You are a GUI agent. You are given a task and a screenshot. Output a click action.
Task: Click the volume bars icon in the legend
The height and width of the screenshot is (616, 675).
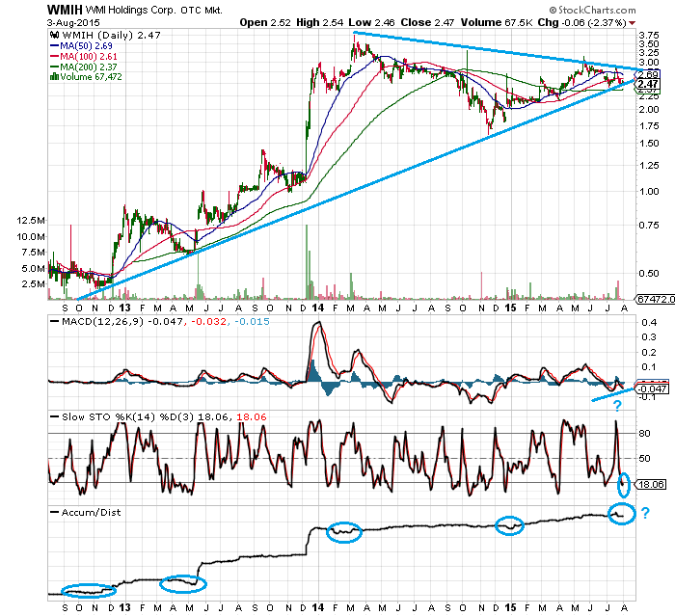coord(54,76)
